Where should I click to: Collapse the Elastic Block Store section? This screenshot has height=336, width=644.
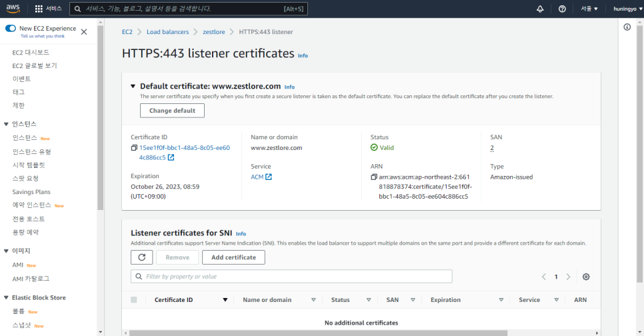6,298
